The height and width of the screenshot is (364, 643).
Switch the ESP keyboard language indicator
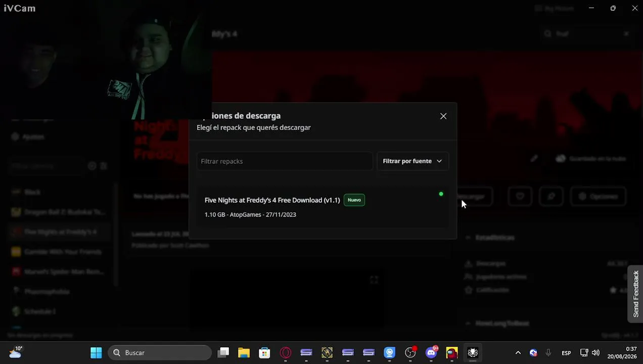pyautogui.click(x=566, y=353)
